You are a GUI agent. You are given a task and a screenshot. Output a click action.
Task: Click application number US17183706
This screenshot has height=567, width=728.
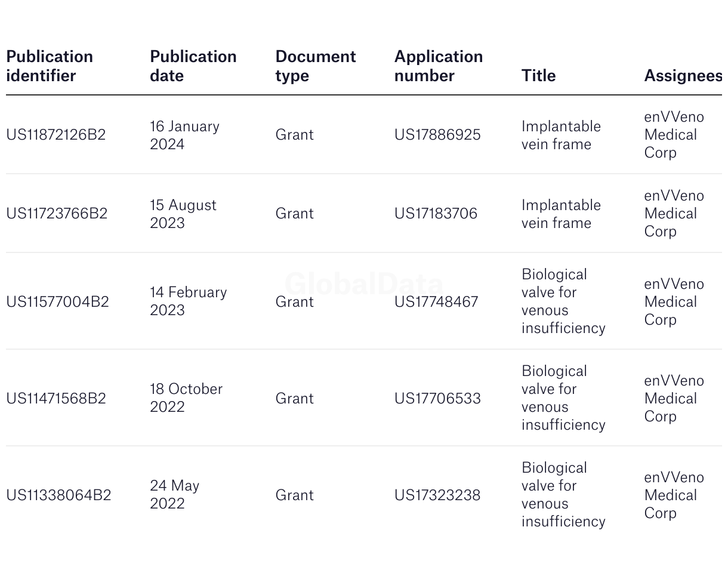tap(436, 214)
